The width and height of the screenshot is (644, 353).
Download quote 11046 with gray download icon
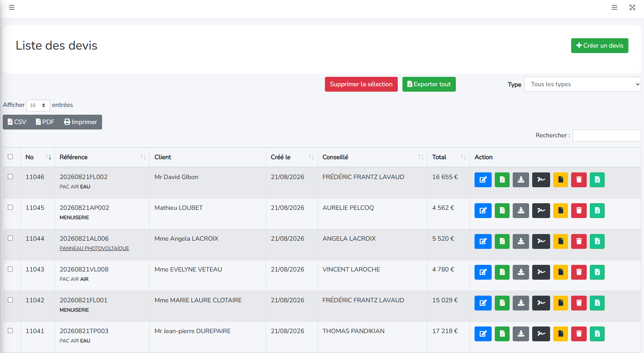521,180
